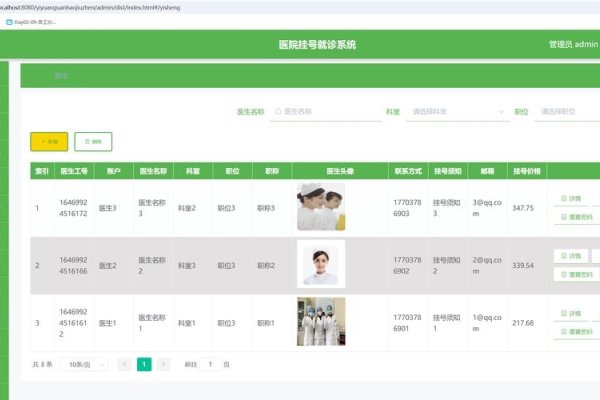
Task: Focus the 医生名称 search input field
Action: pos(326,111)
